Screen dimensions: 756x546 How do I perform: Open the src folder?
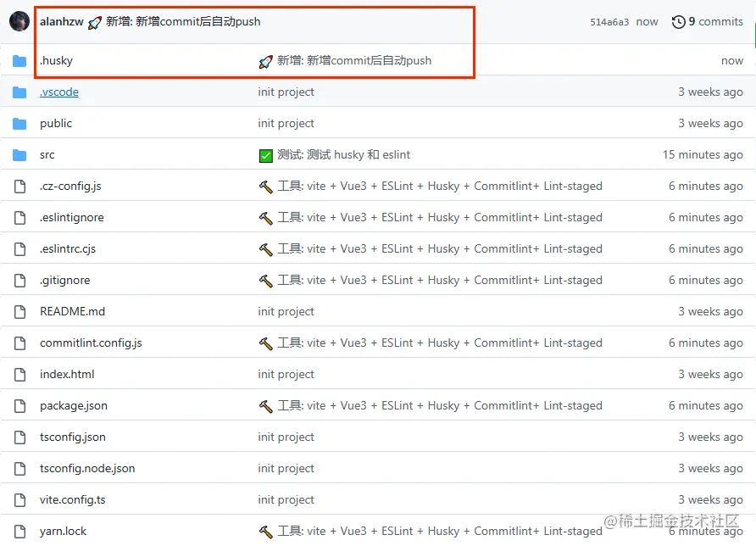pos(47,155)
